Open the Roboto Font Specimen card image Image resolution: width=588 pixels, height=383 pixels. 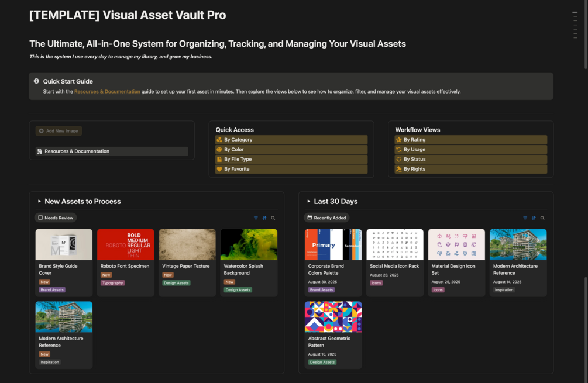126,244
